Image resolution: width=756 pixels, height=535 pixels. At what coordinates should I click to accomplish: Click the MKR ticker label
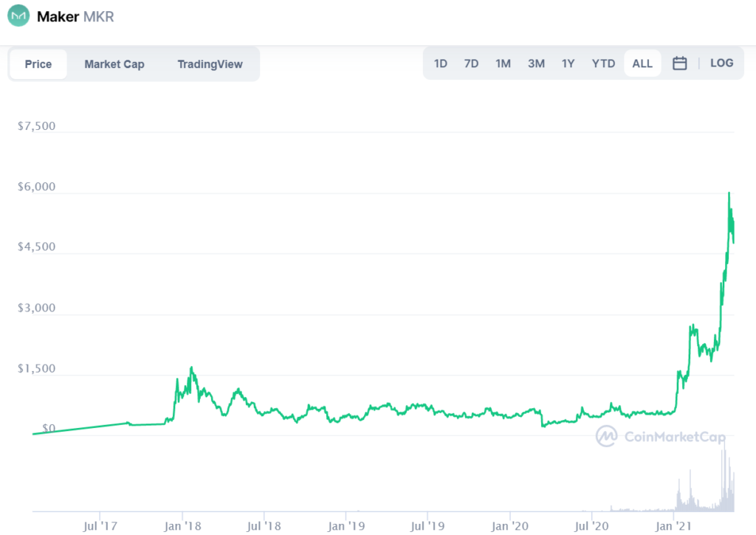[100, 16]
